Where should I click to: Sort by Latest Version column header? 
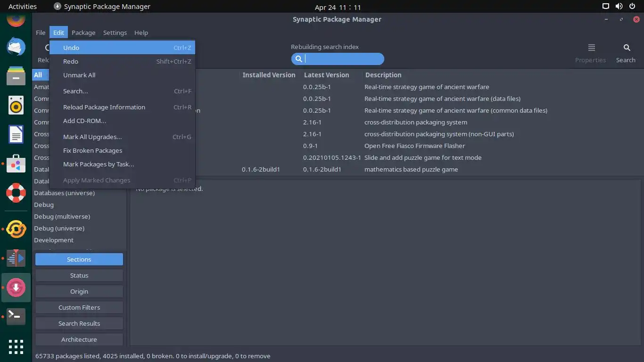click(327, 75)
